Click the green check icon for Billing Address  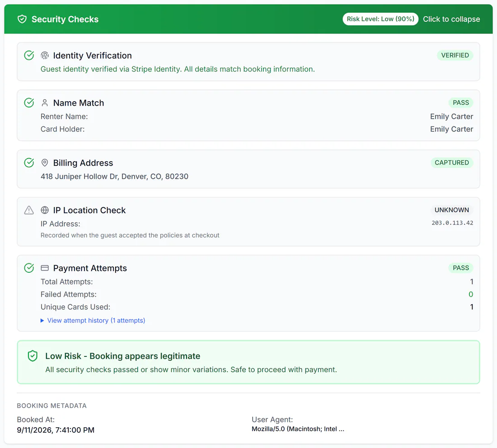pyautogui.click(x=29, y=163)
